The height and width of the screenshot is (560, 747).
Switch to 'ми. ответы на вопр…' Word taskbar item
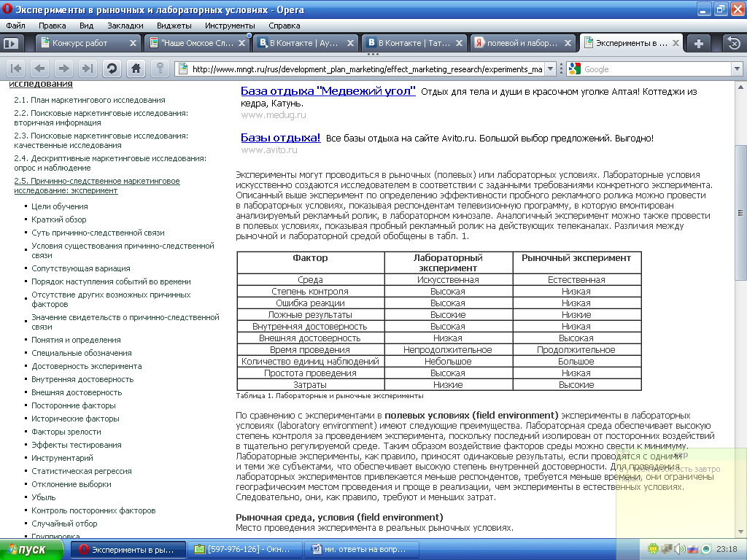362,550
